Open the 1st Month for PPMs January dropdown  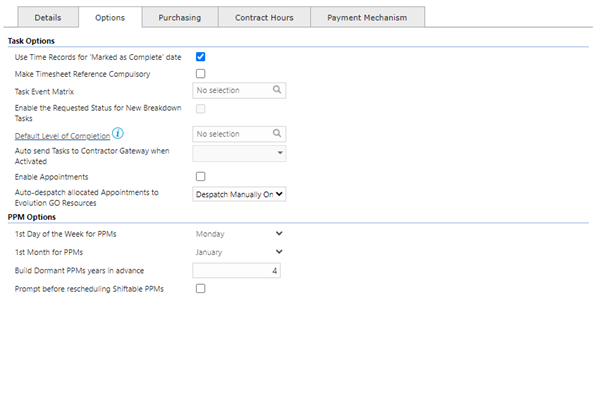pyautogui.click(x=239, y=252)
